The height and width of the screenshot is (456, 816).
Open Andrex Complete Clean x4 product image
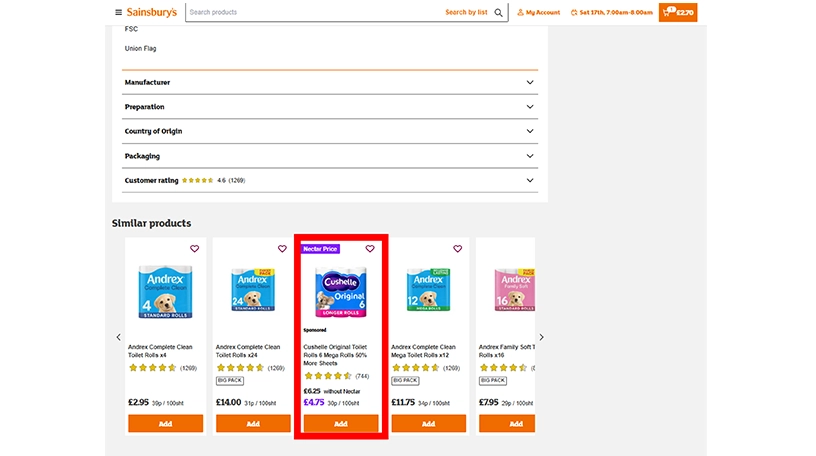[165, 292]
